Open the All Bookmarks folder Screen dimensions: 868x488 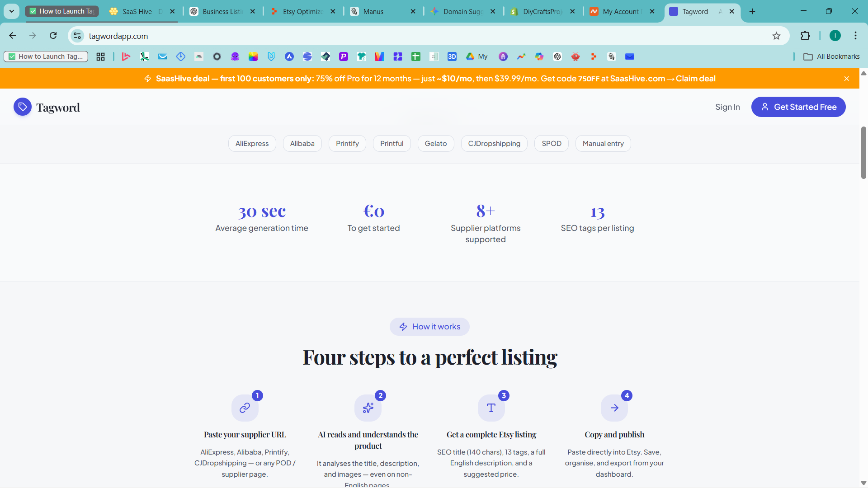(831, 56)
